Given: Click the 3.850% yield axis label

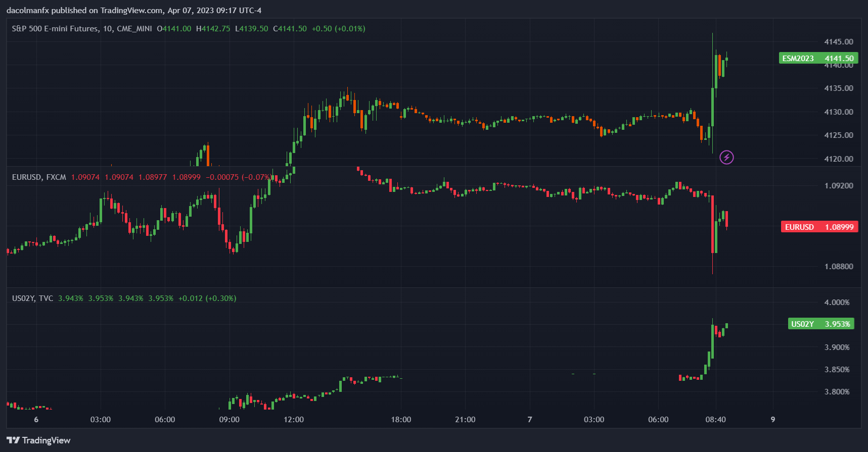Looking at the screenshot, I should click(x=837, y=370).
